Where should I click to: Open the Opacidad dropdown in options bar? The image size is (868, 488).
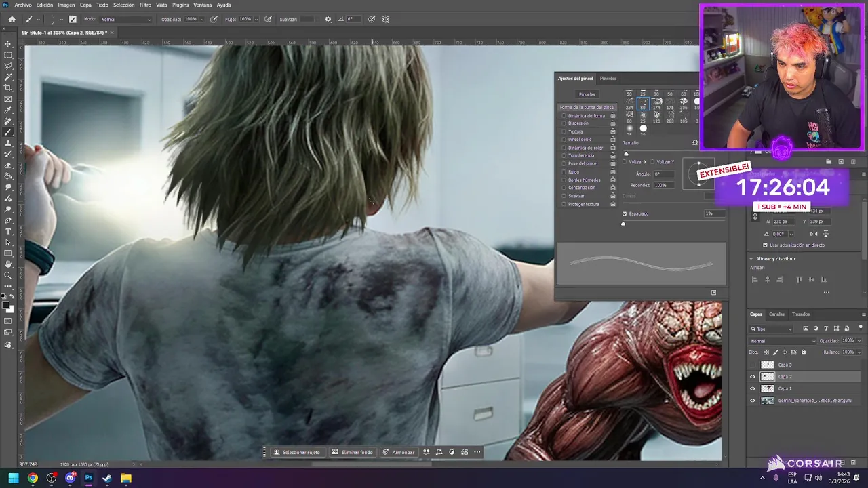point(201,19)
